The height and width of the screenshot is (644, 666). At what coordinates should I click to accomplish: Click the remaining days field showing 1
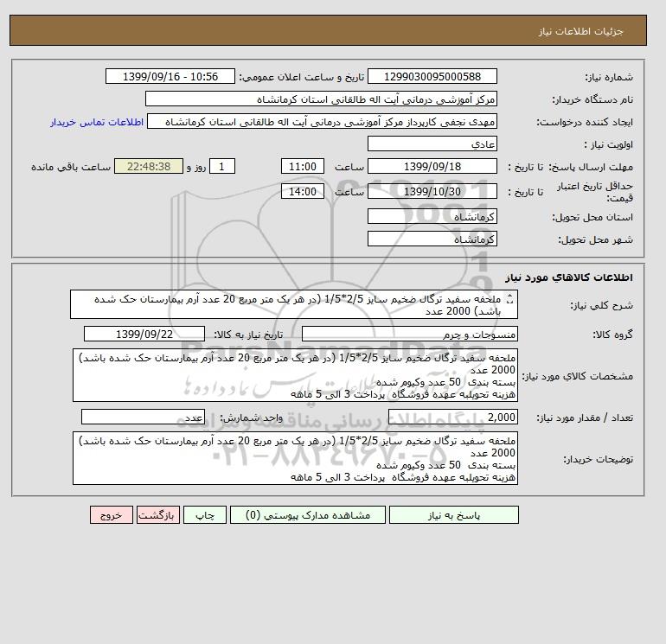[221, 167]
